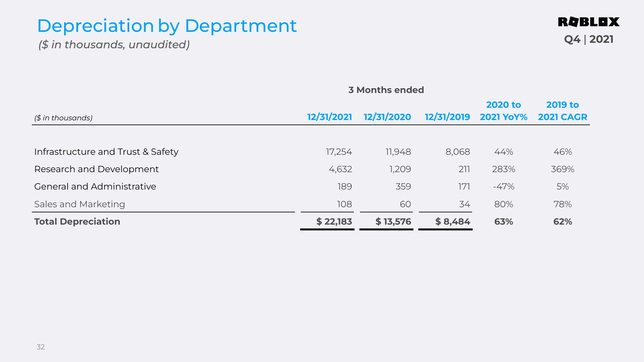The image size is (644, 362).
Task: Click the '3 Months ended' heading
Action: click(386, 90)
